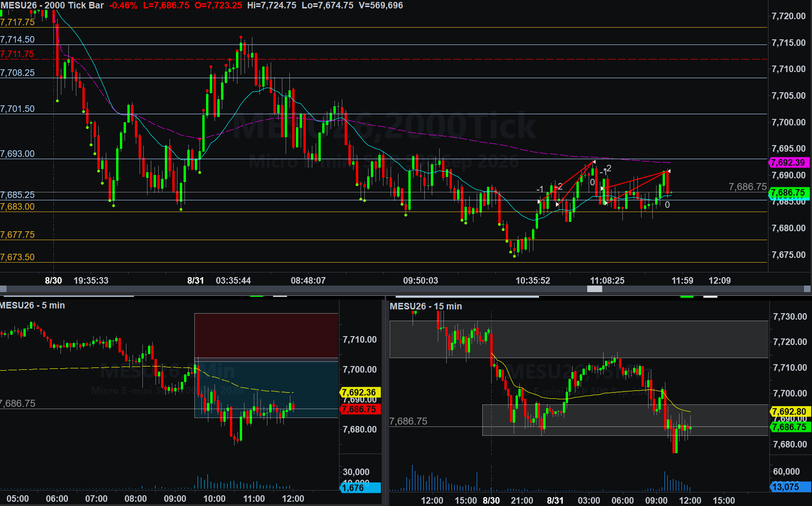Select the 7,708.25 level label
The height and width of the screenshot is (506, 812).
(18, 73)
